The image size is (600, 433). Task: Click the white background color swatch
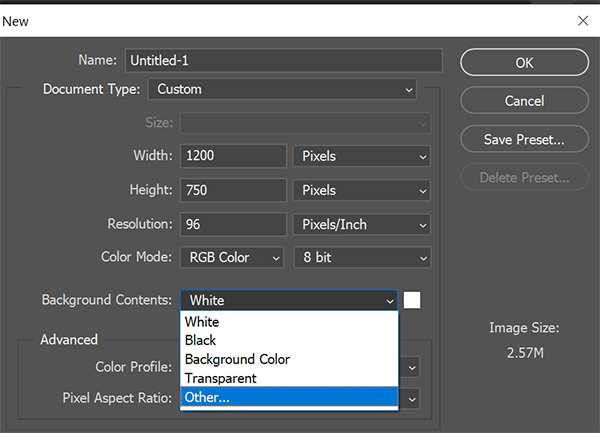point(412,300)
